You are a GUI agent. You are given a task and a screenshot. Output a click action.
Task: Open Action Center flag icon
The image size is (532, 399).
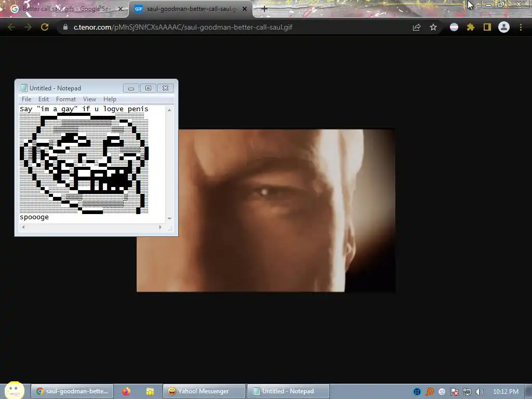(454, 392)
